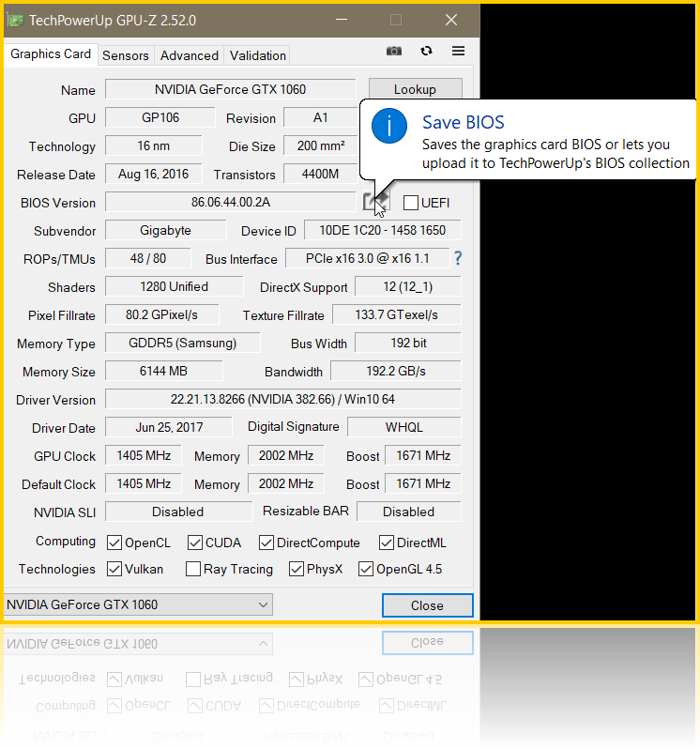Click the Default Clock field 1405 MHz
This screenshot has height=749, width=700.
pos(144,483)
